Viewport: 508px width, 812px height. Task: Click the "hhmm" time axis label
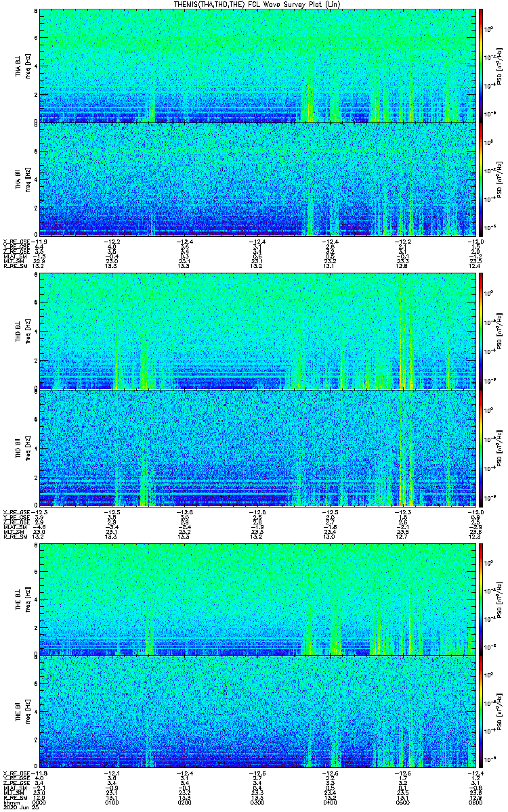tap(10, 802)
